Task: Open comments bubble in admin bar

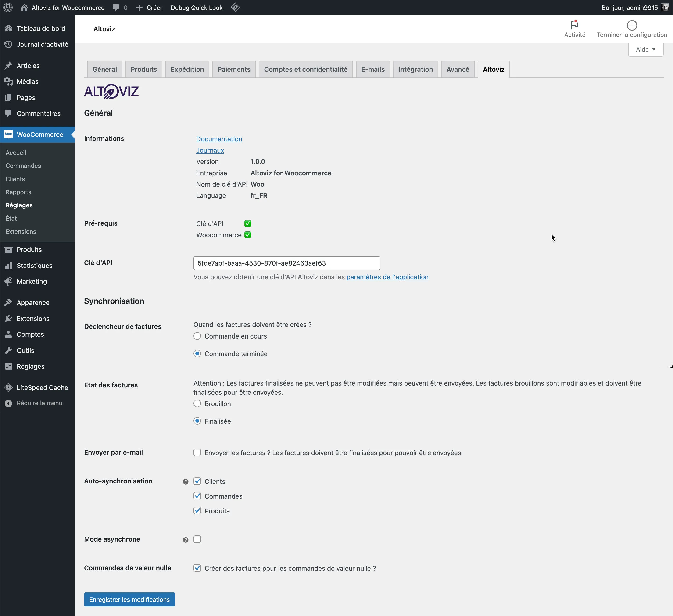Action: click(116, 7)
